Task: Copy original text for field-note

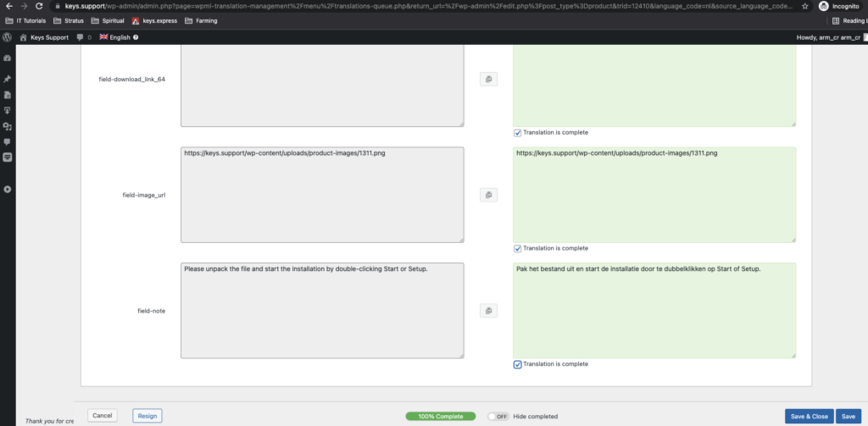Action: click(488, 311)
